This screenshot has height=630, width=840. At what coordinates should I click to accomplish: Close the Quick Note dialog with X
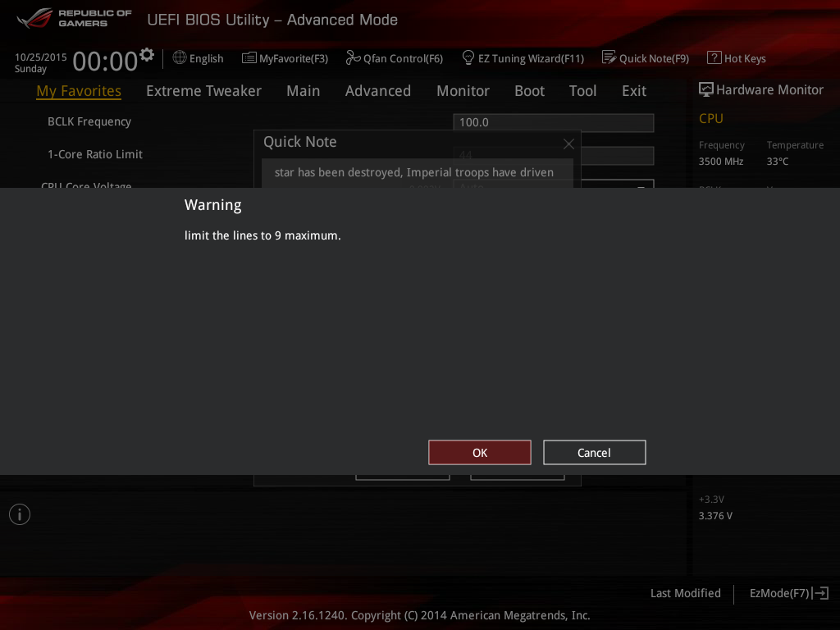(x=568, y=144)
